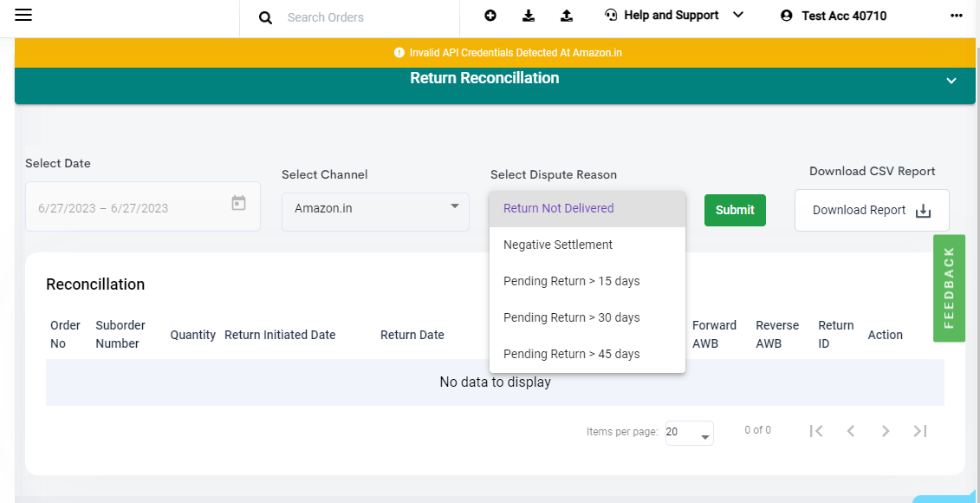Collapse the Return Reconcillation section chevron
Image resolution: width=980 pixels, height=503 pixels.
point(951,80)
